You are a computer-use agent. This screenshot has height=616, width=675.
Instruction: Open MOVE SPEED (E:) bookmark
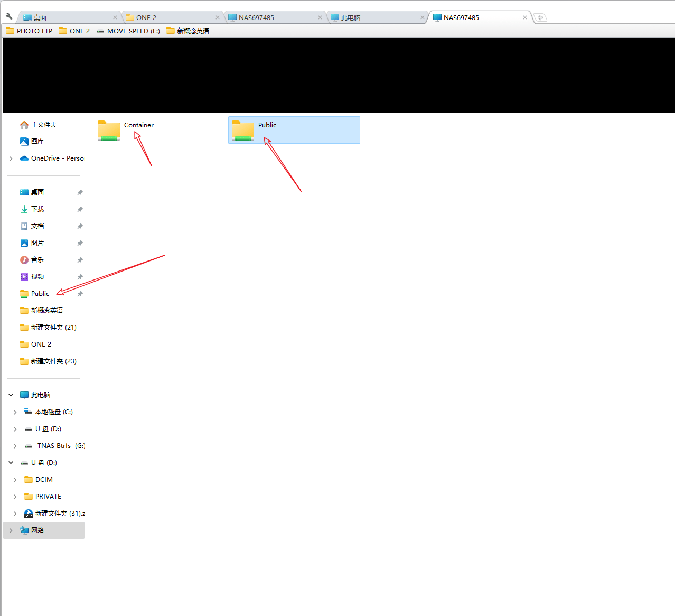coord(128,31)
